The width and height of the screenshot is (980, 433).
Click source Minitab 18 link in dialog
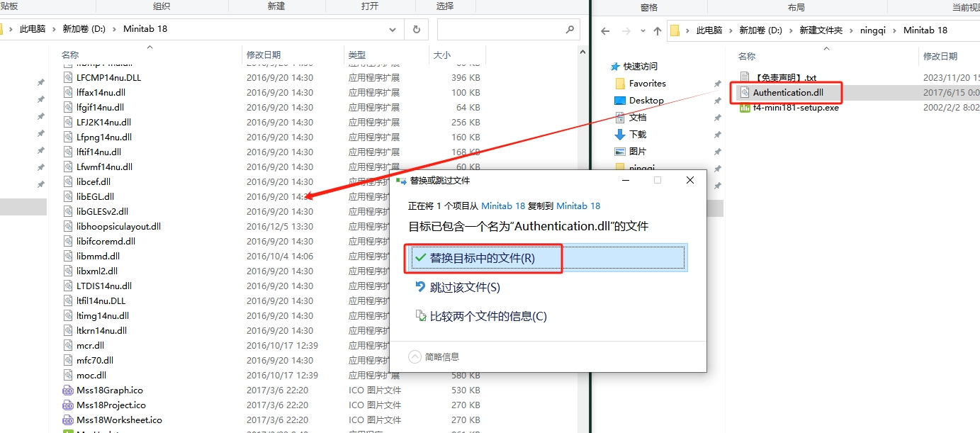(x=503, y=206)
